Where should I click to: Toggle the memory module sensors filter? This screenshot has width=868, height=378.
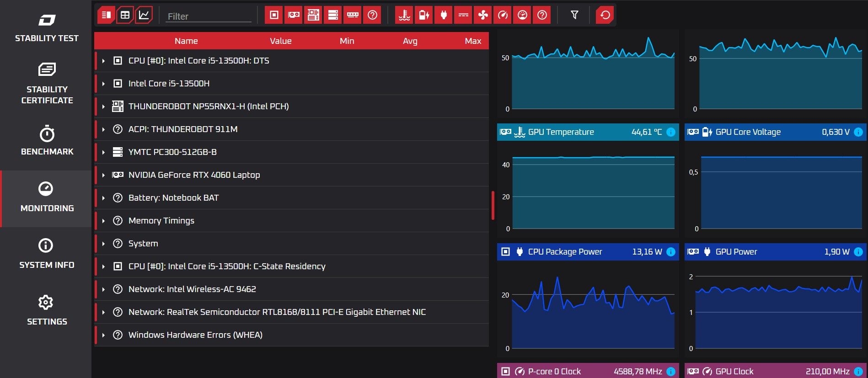pyautogui.click(x=353, y=15)
